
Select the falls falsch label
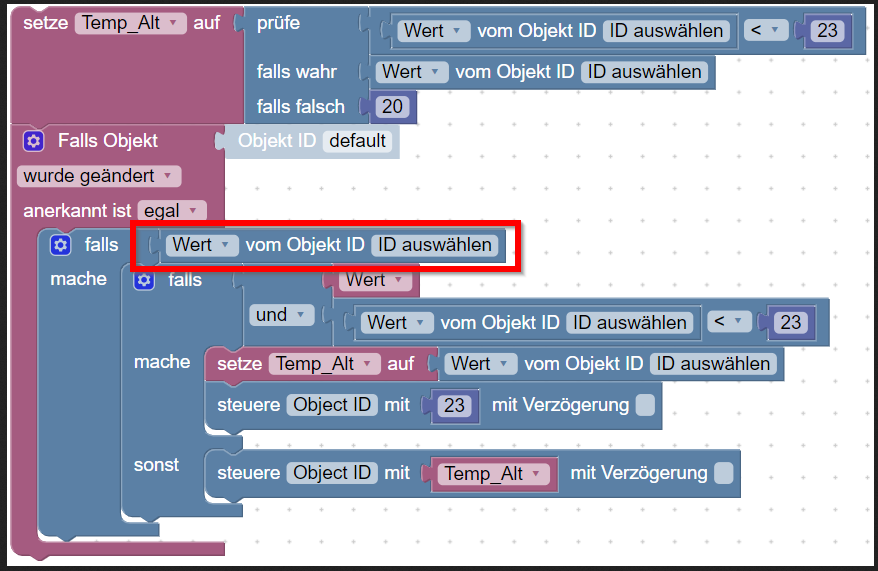point(301,106)
